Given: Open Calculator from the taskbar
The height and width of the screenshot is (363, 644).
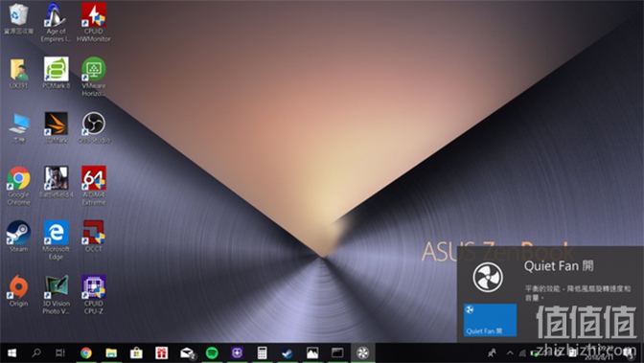Looking at the screenshot, I should (262, 352).
